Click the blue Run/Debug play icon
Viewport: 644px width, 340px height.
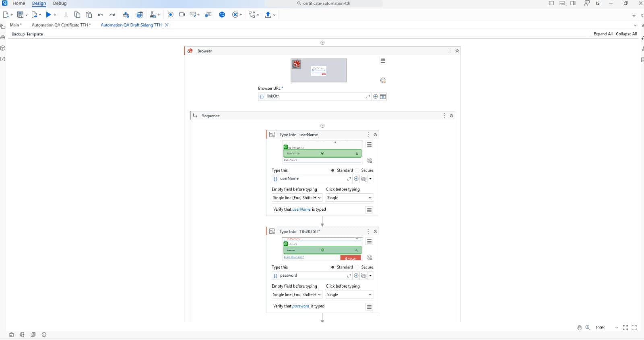point(48,15)
